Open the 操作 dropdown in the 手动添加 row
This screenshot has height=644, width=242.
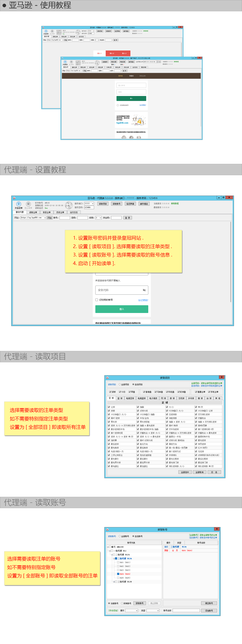131,610
